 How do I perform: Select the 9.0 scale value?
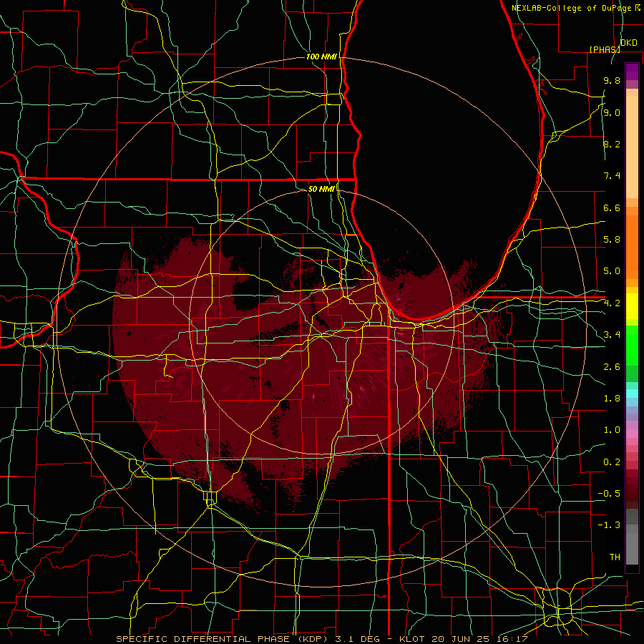click(x=612, y=112)
